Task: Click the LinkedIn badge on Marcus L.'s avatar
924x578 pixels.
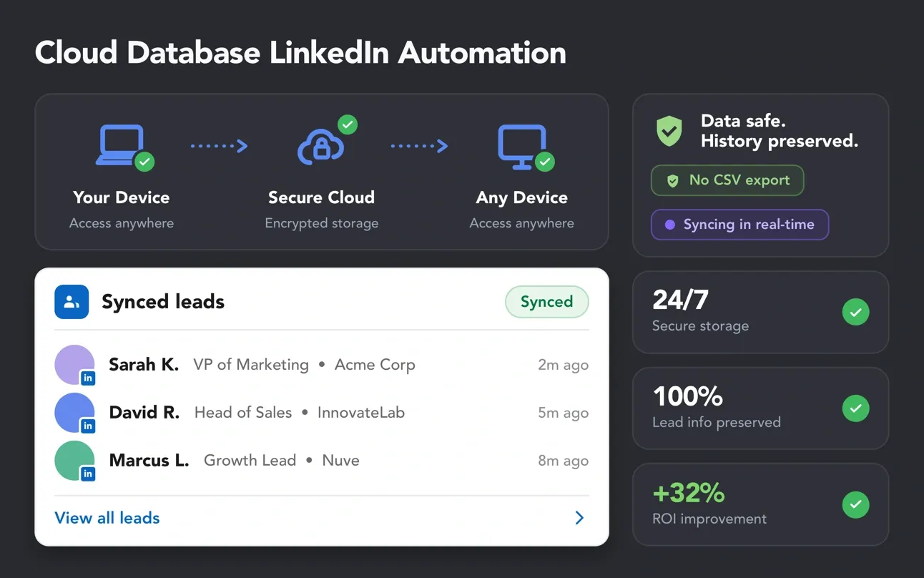Action: pos(88,474)
